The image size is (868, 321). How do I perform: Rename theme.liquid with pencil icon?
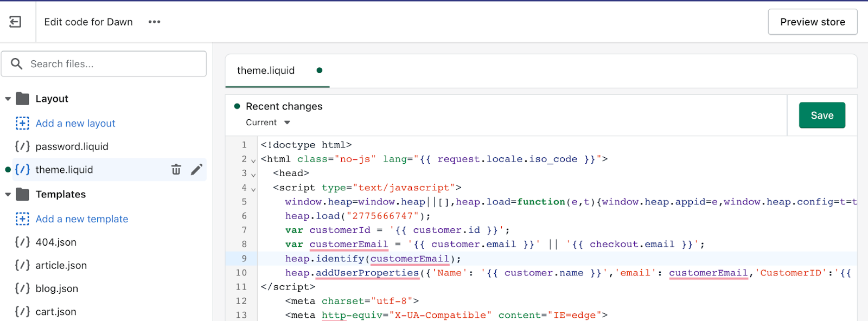click(196, 170)
